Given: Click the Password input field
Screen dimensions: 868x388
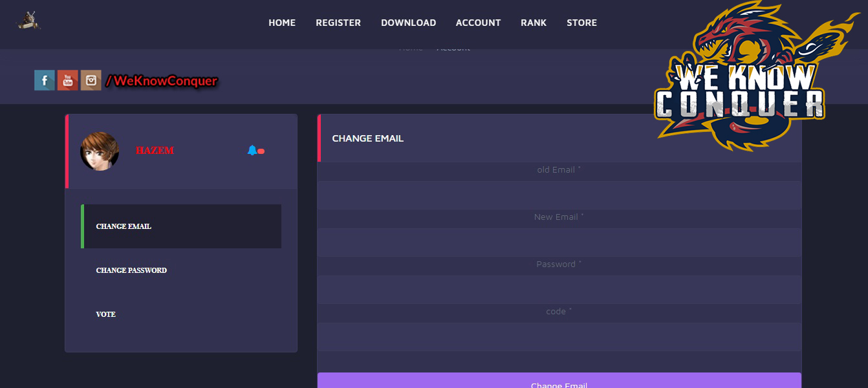Looking at the screenshot, I should pyautogui.click(x=559, y=290).
